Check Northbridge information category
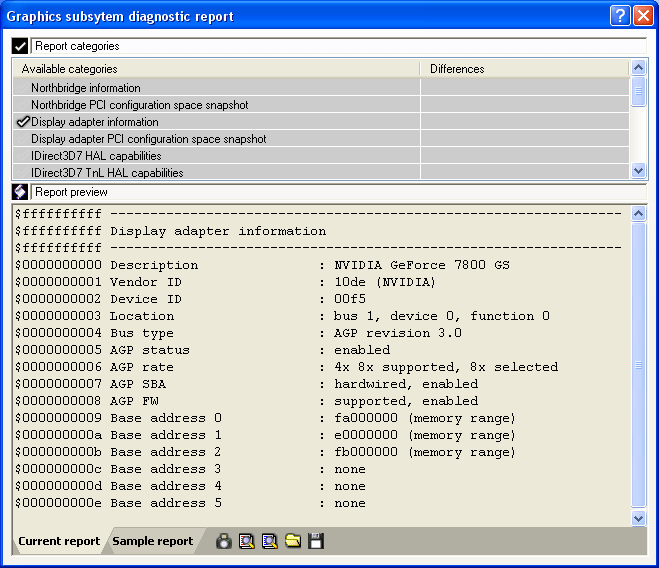The width and height of the screenshot is (659, 568). pyautogui.click(x=23, y=88)
